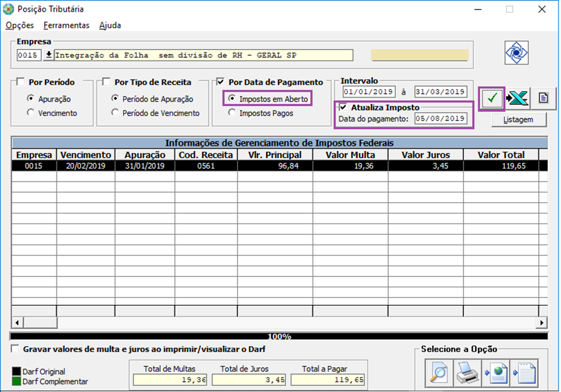Click the Total de Multas field
The width and height of the screenshot is (561, 392).
[170, 380]
